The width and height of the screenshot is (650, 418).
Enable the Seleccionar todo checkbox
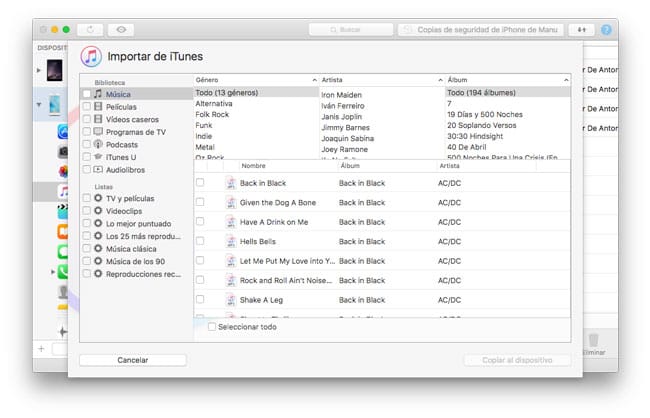click(x=212, y=327)
